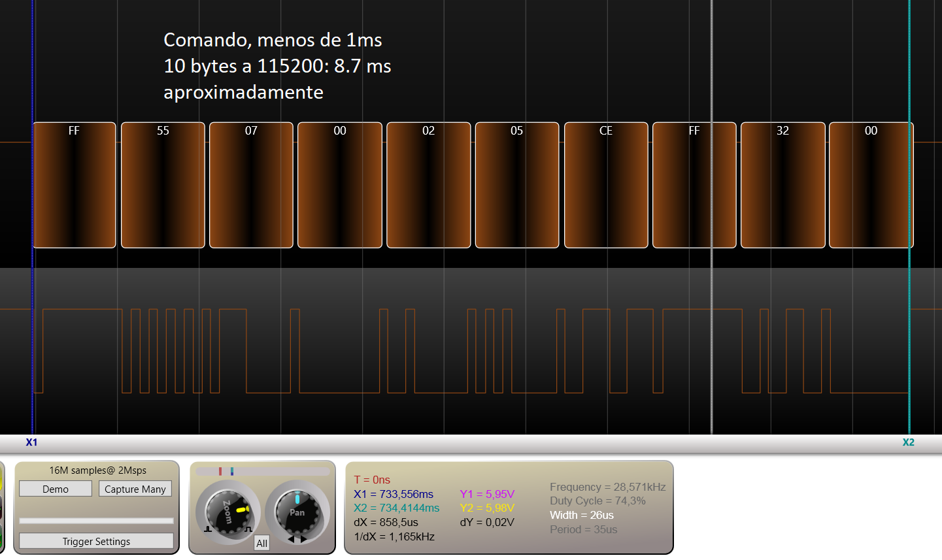Select the decoded 05 byte block

[x=517, y=185]
